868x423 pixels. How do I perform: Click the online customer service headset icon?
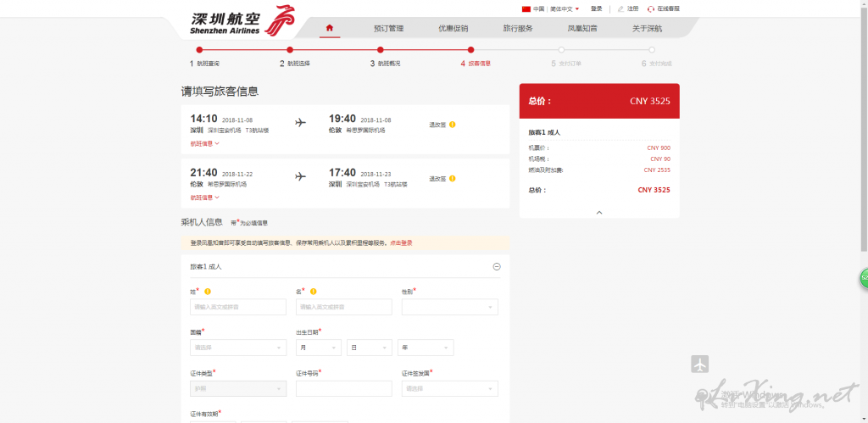tap(650, 8)
